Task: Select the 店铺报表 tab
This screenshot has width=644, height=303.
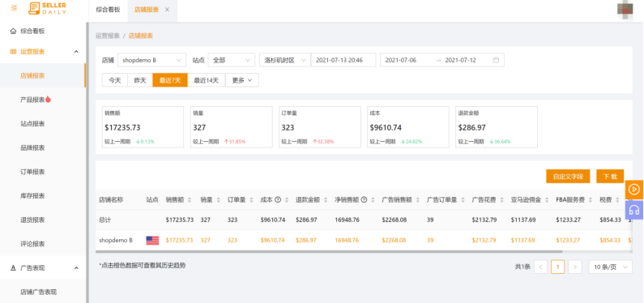Action: 146,10
